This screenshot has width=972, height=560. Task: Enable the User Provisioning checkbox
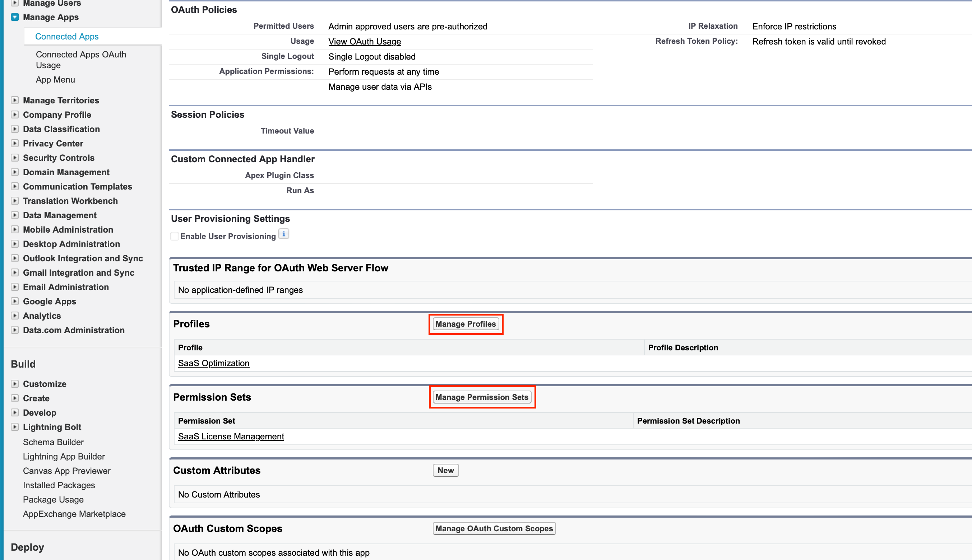pyautogui.click(x=175, y=236)
